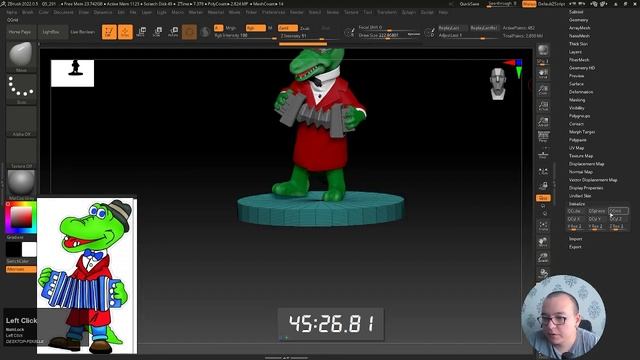Expand the ArrayMesh subpalette
This screenshot has width=640, height=360.
point(579,28)
